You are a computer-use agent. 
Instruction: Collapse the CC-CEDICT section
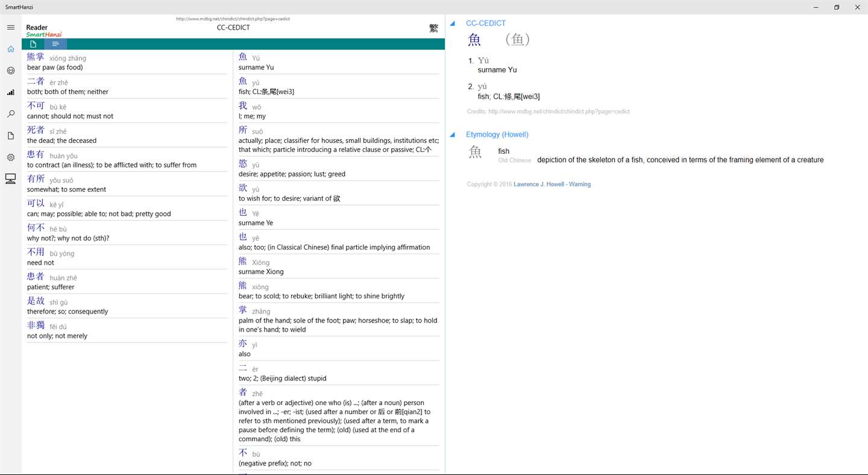[x=453, y=24]
